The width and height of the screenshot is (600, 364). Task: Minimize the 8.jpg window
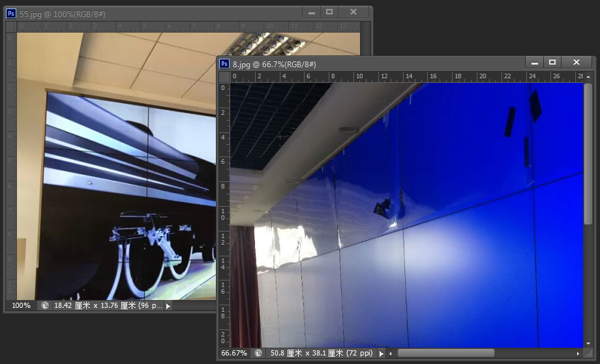coord(535,62)
